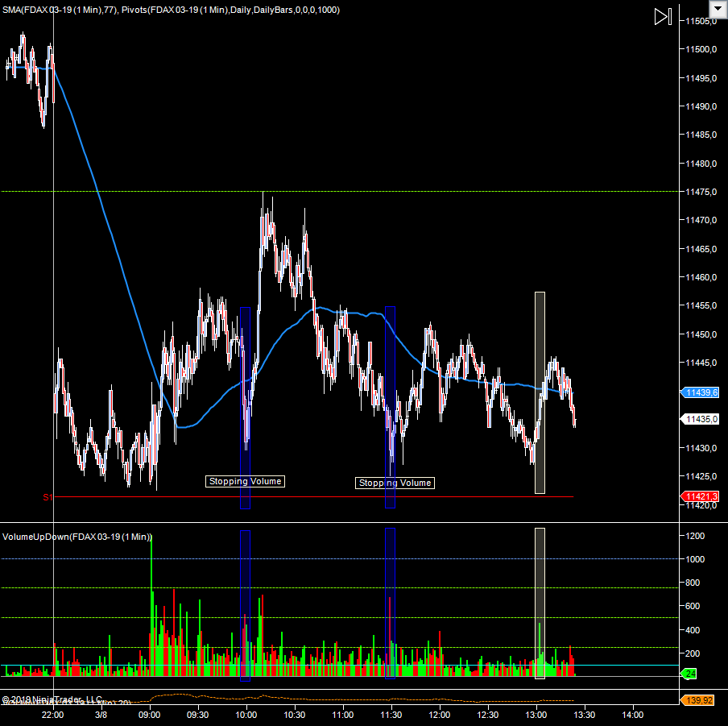Select the first Stopping Volume label near 10:00

pos(246,481)
